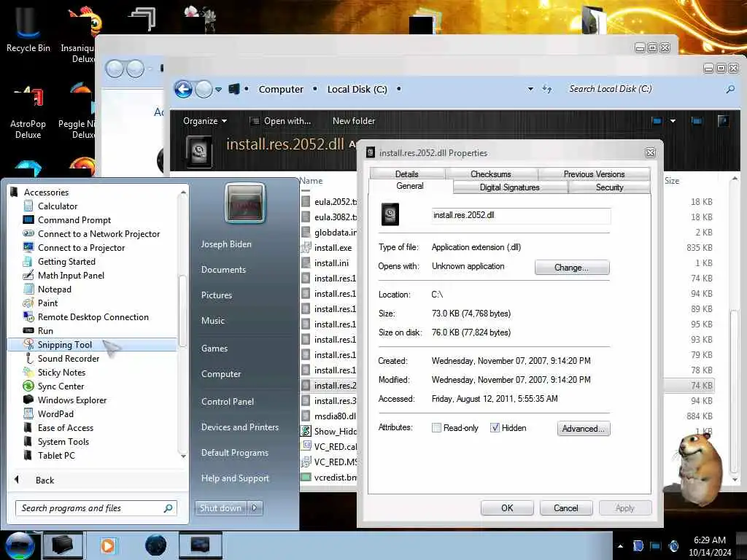Viewport: 747px width, 560px height.
Task: Click the refresh icon in address bar
Action: pos(547,89)
